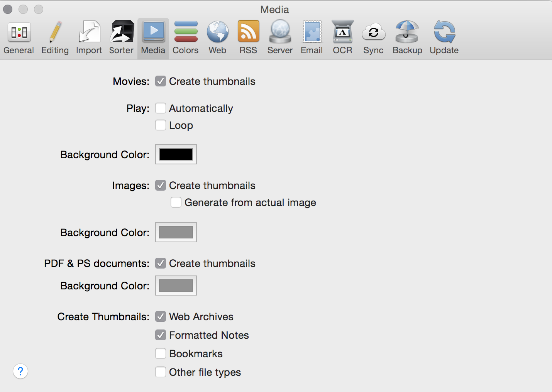Open the Server preferences pane

click(280, 38)
